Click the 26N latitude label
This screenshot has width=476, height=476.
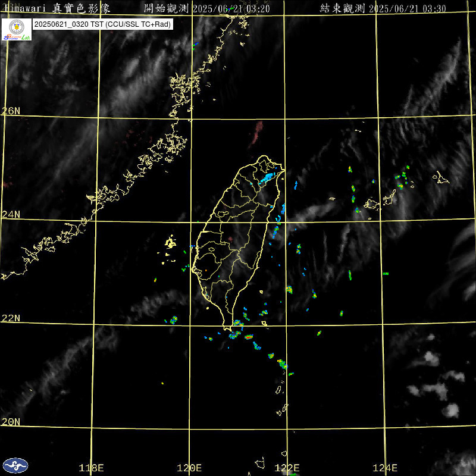point(11,111)
